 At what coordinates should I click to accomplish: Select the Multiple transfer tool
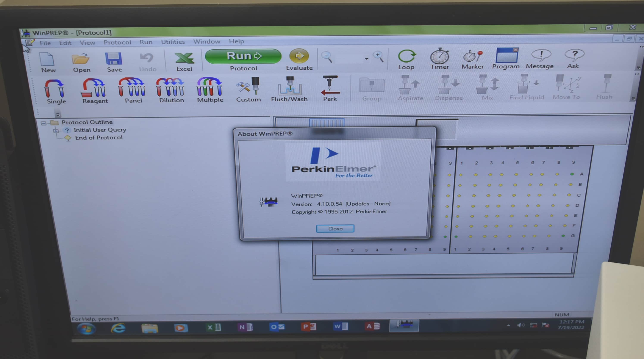(209, 90)
